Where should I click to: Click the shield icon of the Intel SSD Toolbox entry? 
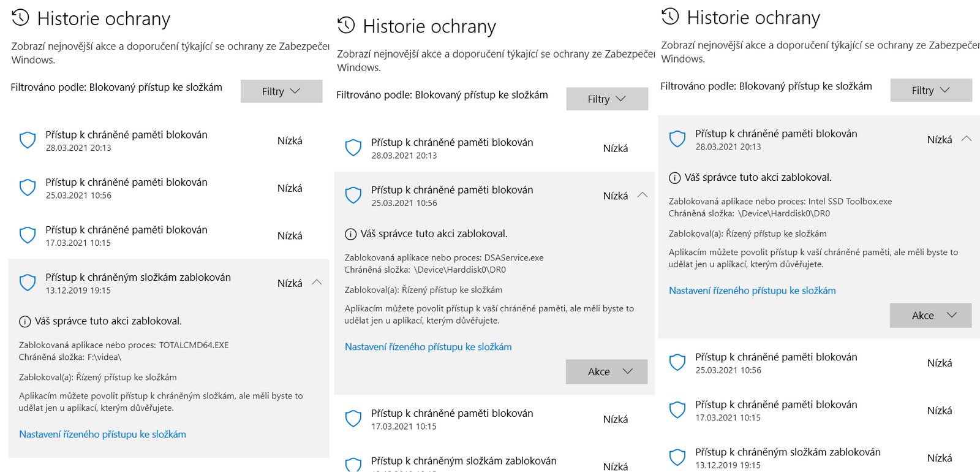(677, 139)
